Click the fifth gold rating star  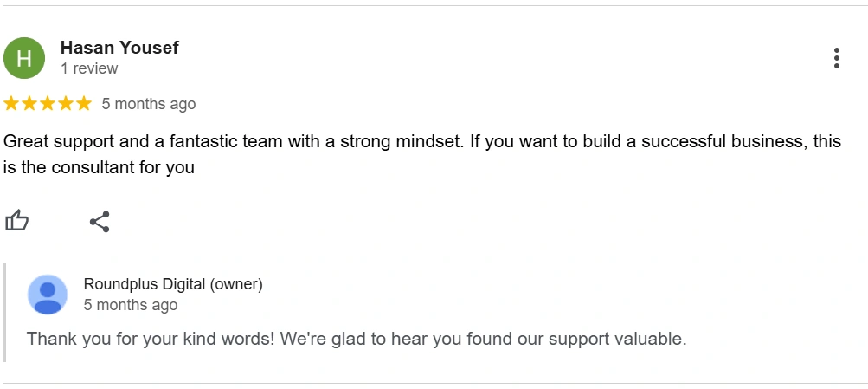tap(84, 104)
